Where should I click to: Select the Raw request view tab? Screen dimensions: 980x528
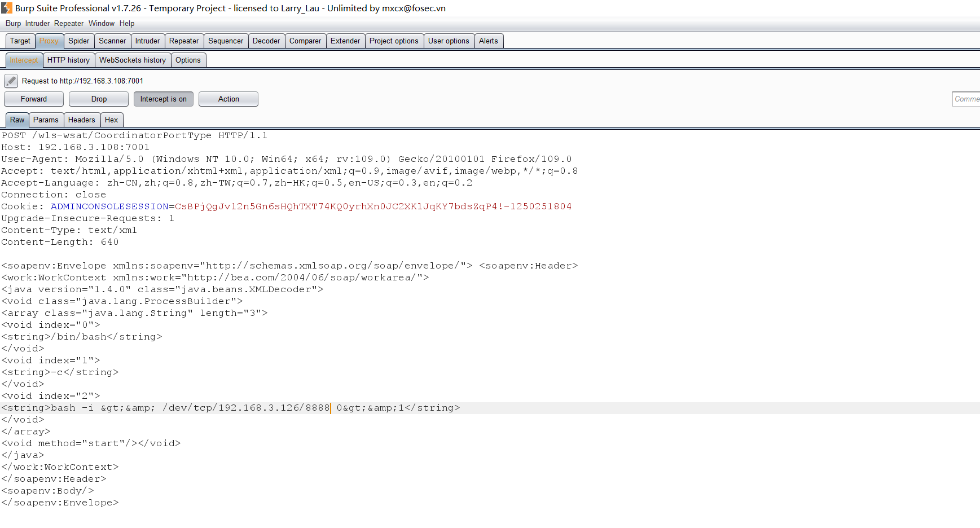click(x=17, y=120)
